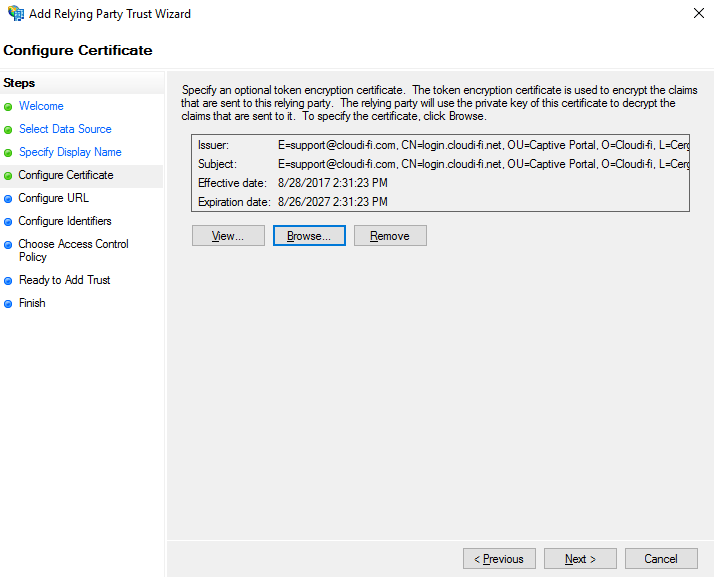The height and width of the screenshot is (577, 714).
Task: Click the Subject: label
Action: pyautogui.click(x=217, y=164)
